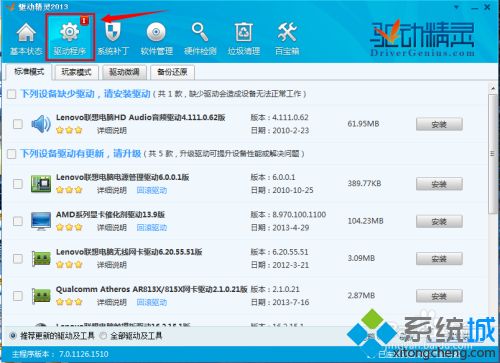This screenshot has width=500, height=363.
Task: Click the 主程序版本 7.0.1126.1510 status text
Action: pyautogui.click(x=60, y=354)
